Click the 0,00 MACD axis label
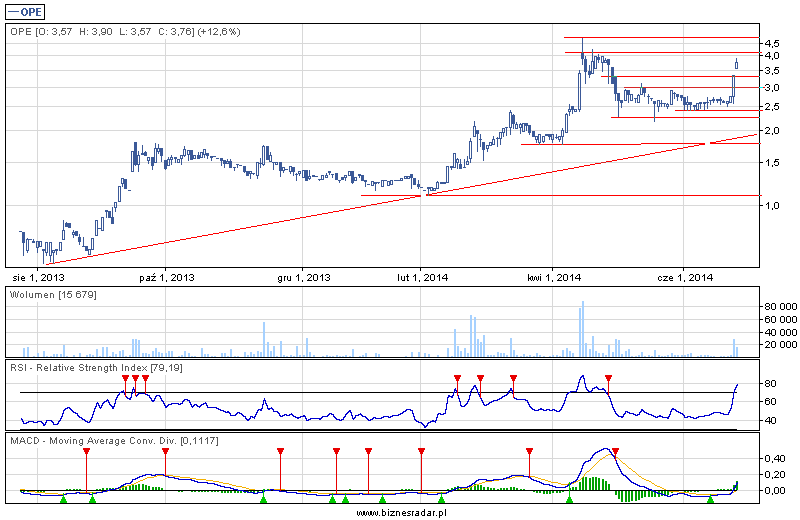This screenshot has width=800, height=520. pos(775,490)
